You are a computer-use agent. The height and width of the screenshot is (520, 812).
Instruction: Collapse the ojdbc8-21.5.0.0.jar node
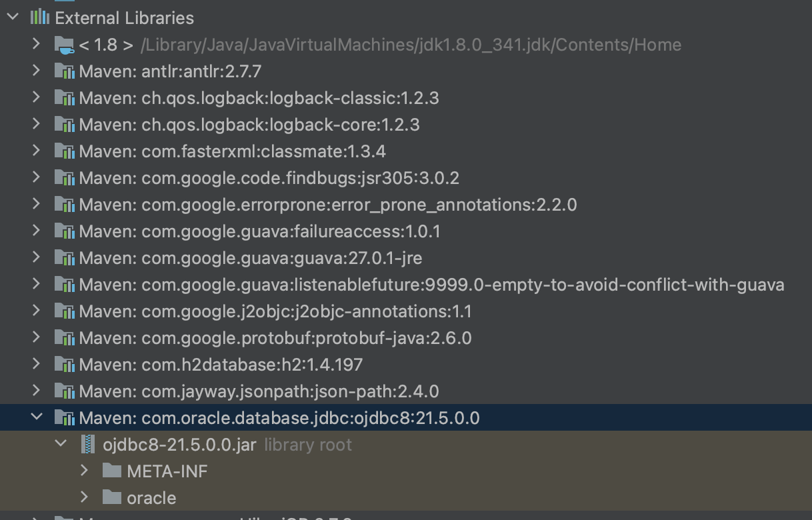(61, 444)
